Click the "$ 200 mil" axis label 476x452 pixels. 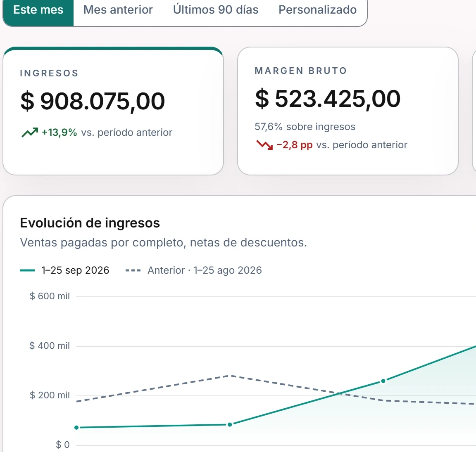(x=50, y=395)
